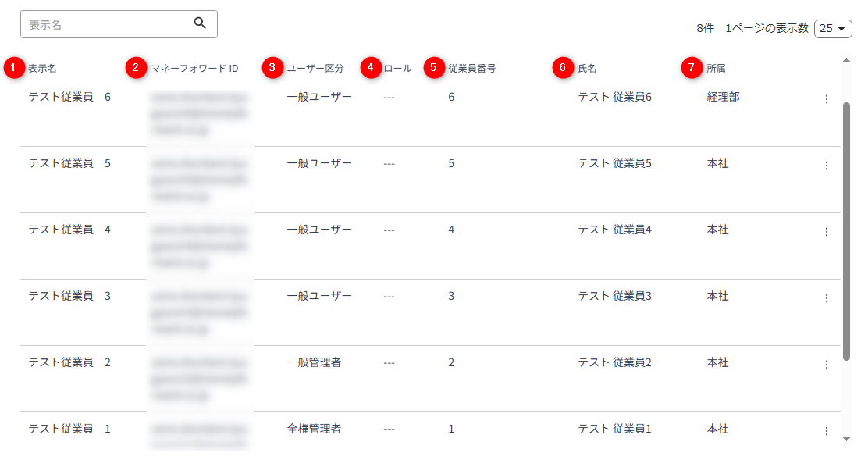Select the 所属 column header

coord(716,68)
